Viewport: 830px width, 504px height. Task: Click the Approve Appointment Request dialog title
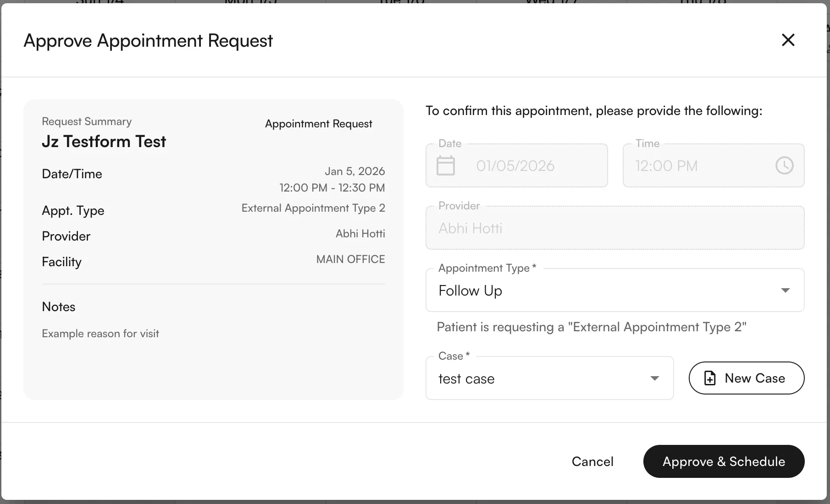(148, 40)
